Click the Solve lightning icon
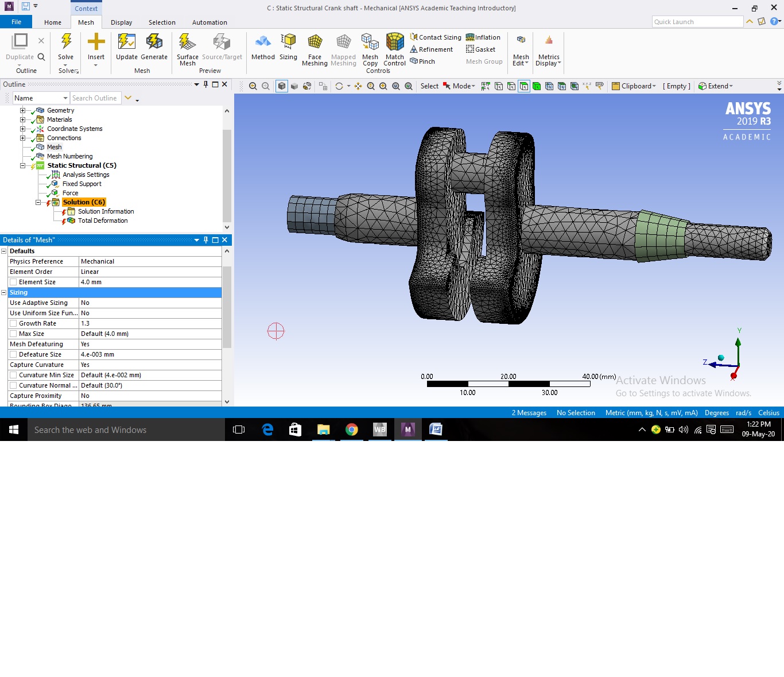The width and height of the screenshot is (784, 677). tap(66, 42)
